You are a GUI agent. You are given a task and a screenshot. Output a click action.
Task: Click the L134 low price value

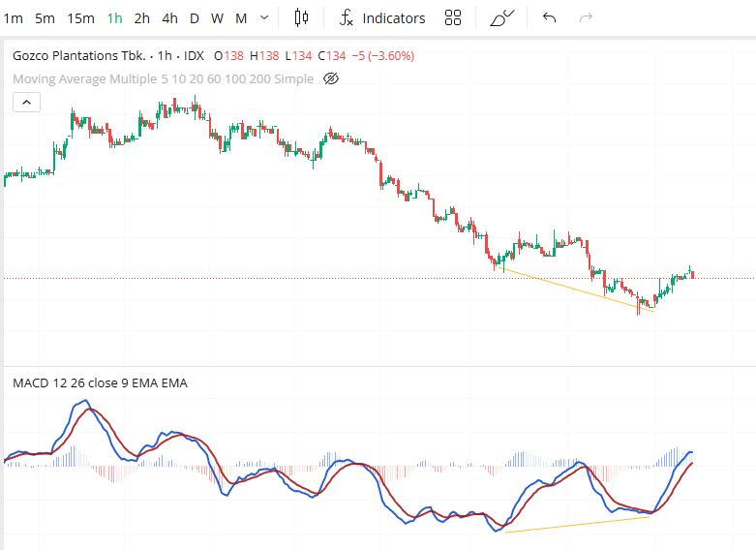point(298,56)
